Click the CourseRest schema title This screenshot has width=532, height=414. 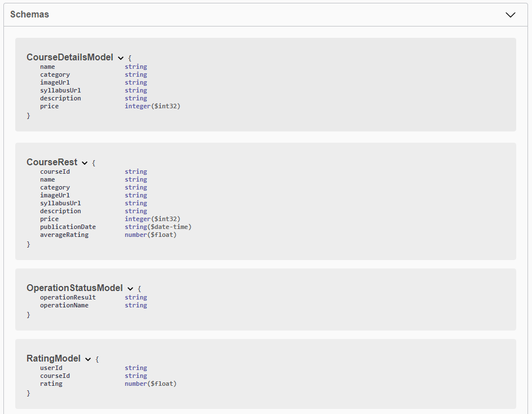(x=52, y=162)
